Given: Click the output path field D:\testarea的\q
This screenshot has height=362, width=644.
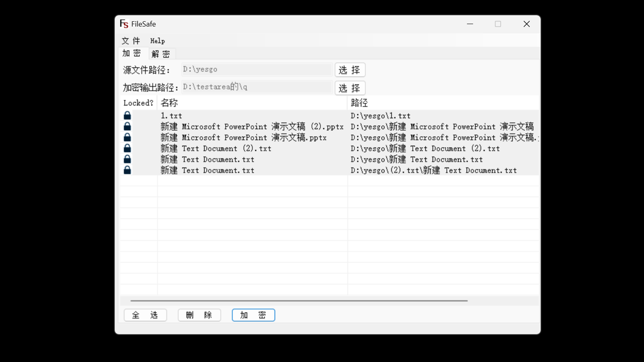Looking at the screenshot, I should tap(257, 87).
